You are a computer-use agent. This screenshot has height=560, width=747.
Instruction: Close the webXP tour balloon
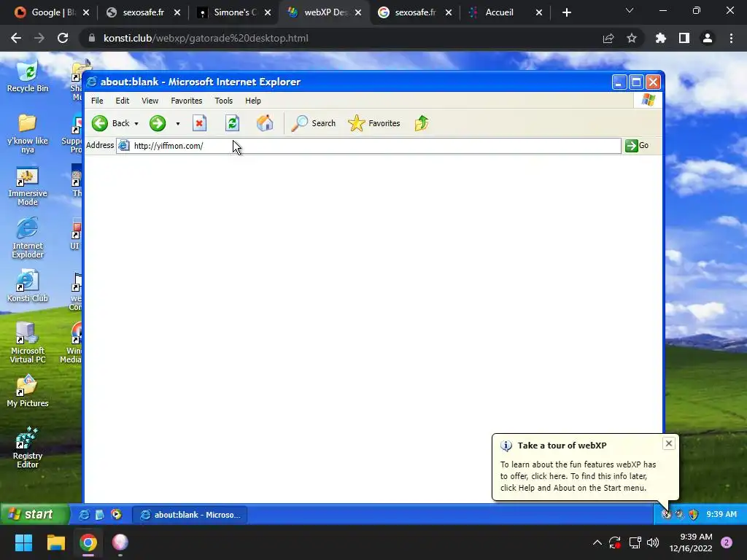(668, 444)
